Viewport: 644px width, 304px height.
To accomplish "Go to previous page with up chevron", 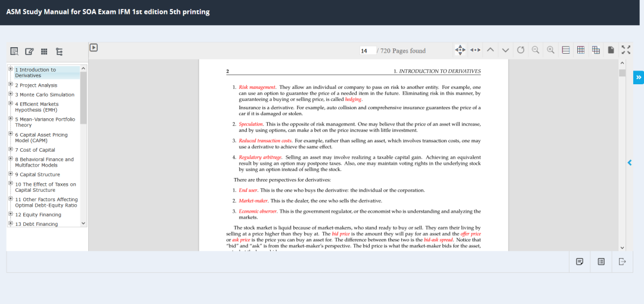I will tap(490, 50).
